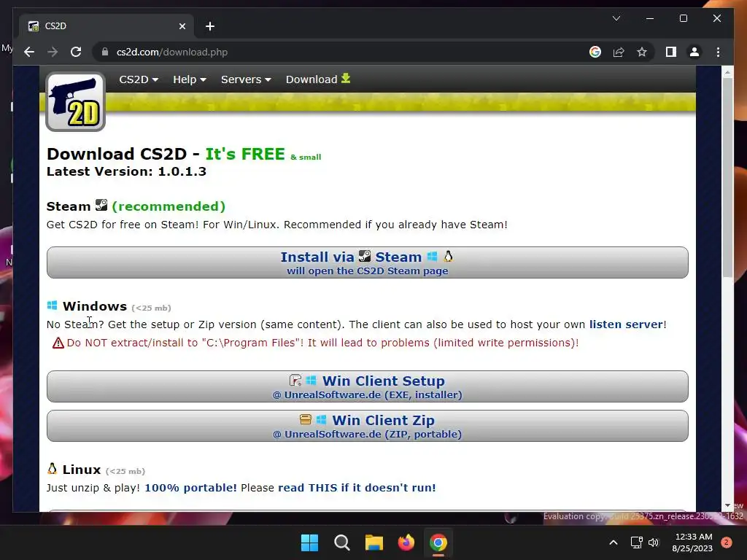This screenshot has height=560, width=747.
Task: Click the Linux penguin beside Linux heading
Action: 53,469
